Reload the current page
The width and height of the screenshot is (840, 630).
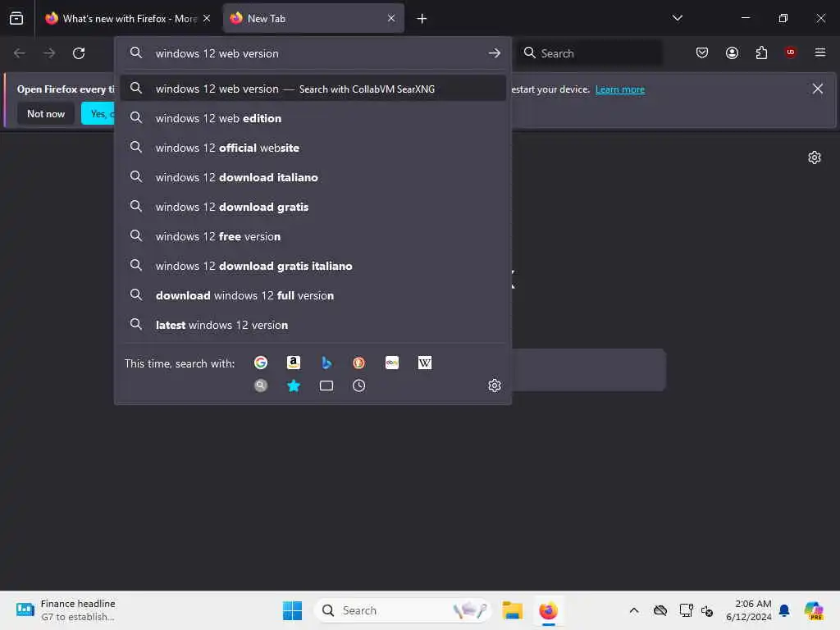click(79, 53)
